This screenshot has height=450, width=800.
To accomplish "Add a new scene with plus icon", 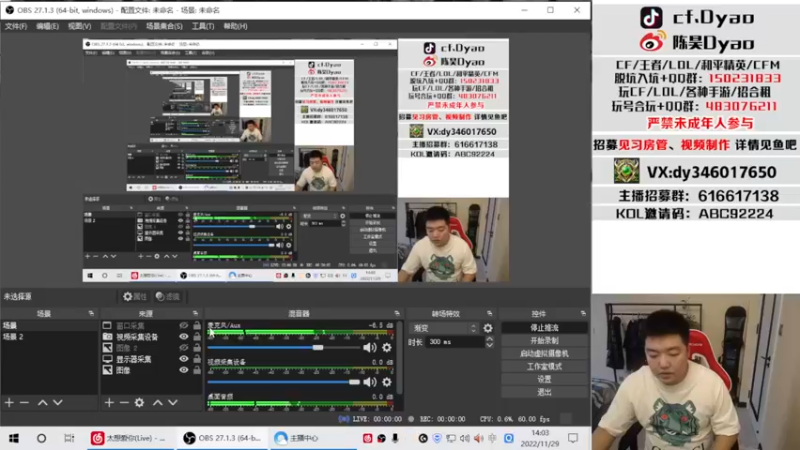I will pos(9,403).
